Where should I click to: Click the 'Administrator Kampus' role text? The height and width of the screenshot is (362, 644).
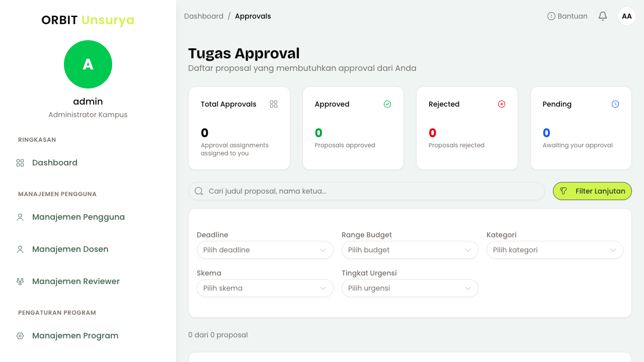point(88,115)
